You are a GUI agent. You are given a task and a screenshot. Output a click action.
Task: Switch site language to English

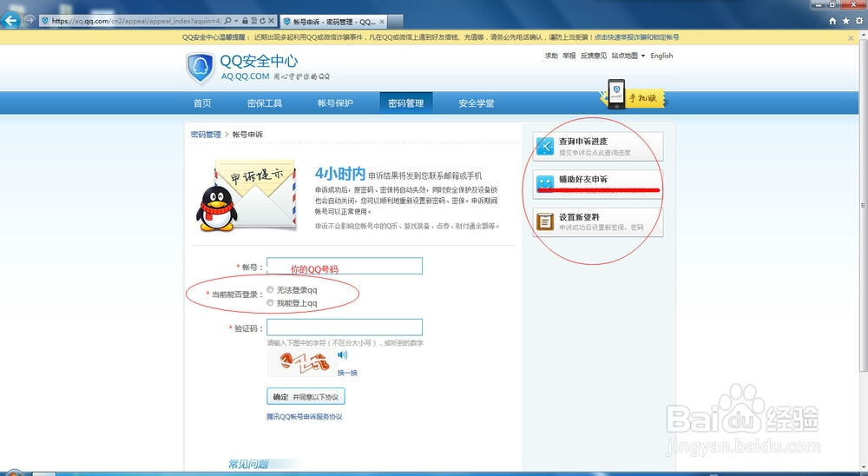point(661,56)
